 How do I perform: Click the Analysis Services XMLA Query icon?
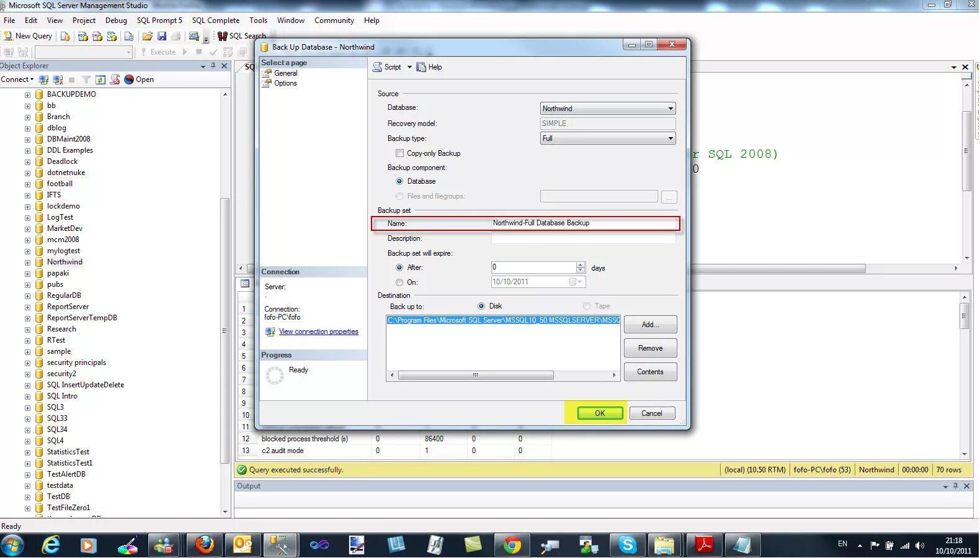[x=112, y=36]
